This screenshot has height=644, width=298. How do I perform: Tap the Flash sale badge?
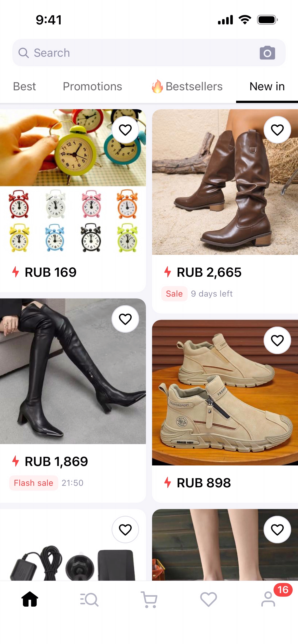pyautogui.click(x=34, y=483)
